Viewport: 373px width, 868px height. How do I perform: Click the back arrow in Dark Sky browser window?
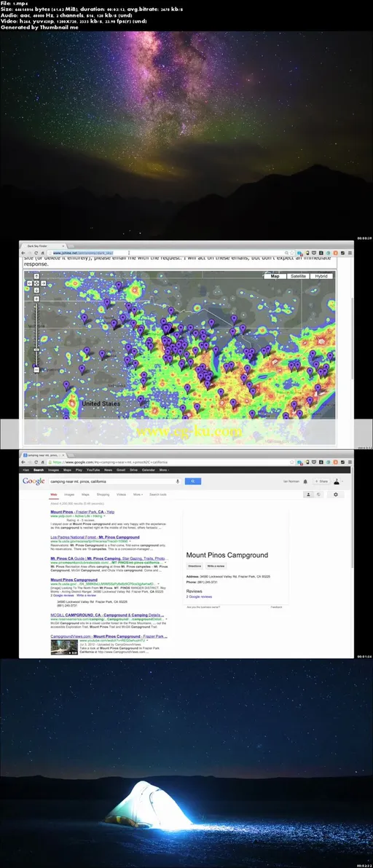23,253
